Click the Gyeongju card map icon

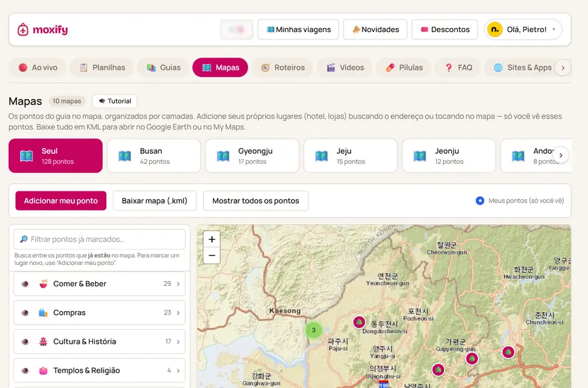[223, 156]
